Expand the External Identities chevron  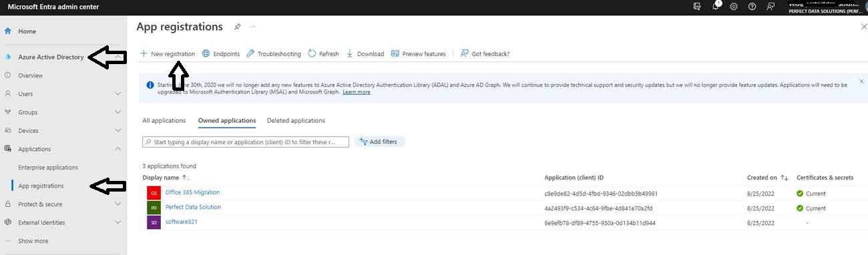coord(118,222)
